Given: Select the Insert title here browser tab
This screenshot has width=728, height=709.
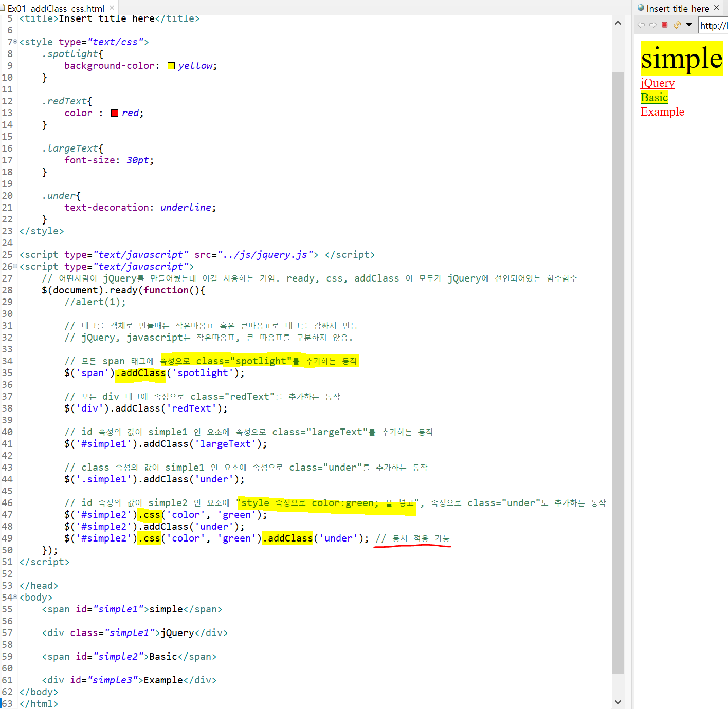Looking at the screenshot, I should tap(678, 8).
